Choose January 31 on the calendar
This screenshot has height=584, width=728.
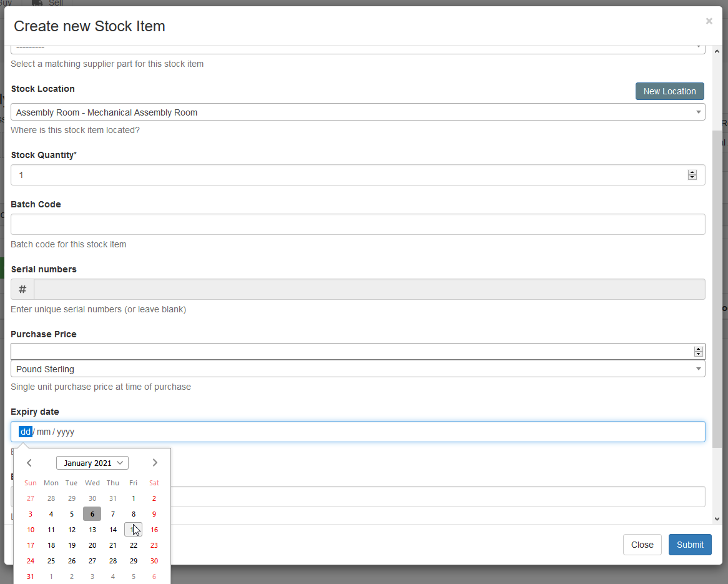tap(31, 577)
